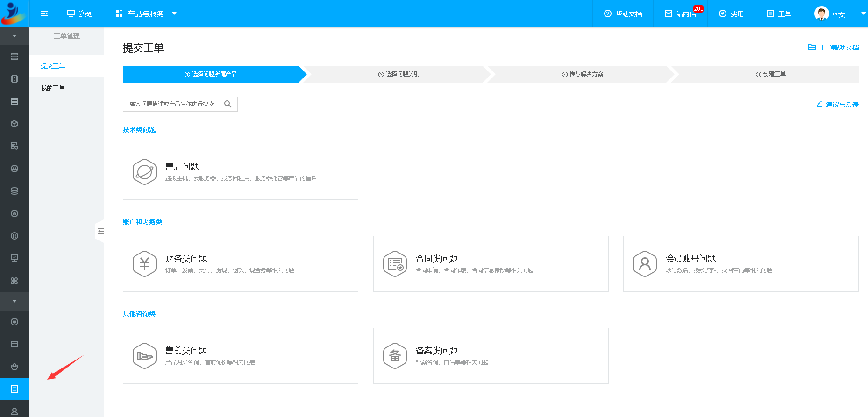868x417 pixels.
Task: Select the highlighted work order icon in sidebar
Action: tap(14, 389)
